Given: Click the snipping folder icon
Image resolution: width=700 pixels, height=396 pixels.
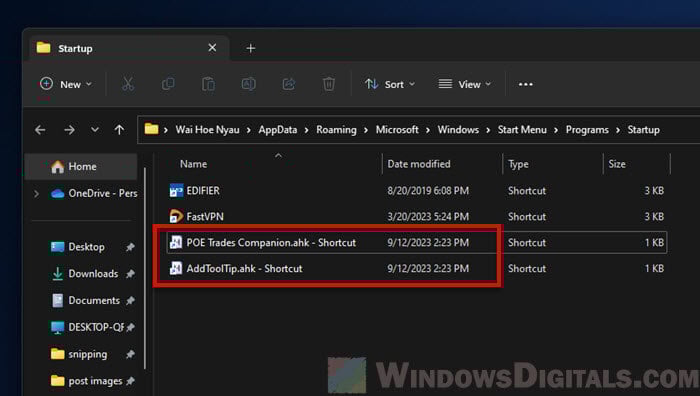Looking at the screenshot, I should click(x=58, y=354).
